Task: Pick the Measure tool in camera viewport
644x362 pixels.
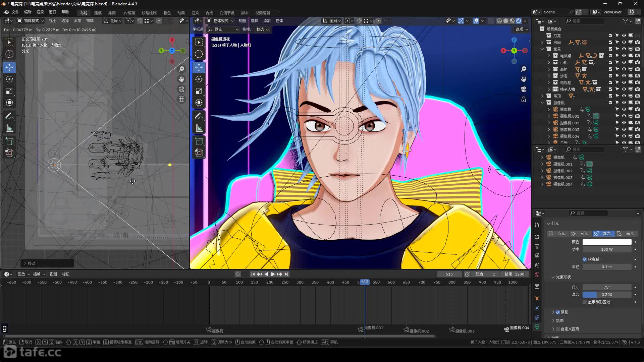Action: 199,128
